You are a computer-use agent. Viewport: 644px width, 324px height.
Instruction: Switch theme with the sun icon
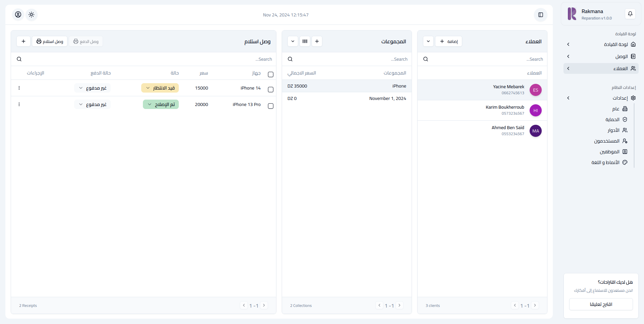coord(32,15)
